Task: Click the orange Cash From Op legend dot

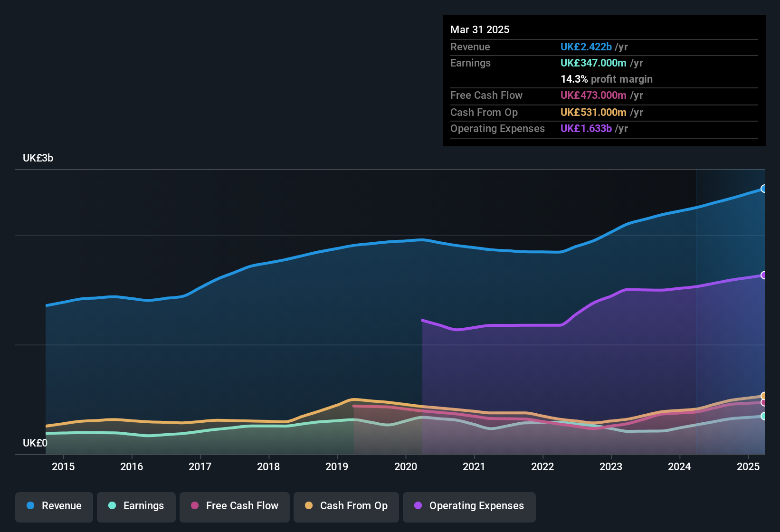Action: tap(309, 506)
